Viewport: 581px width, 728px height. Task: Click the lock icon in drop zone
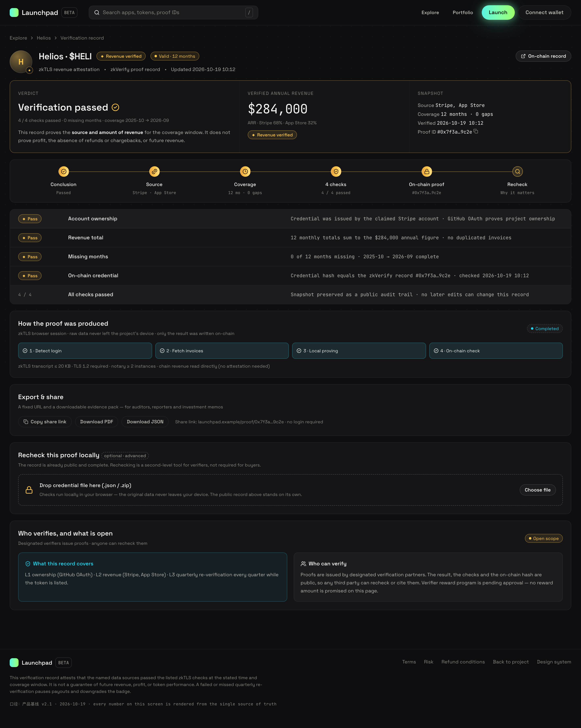(29, 490)
